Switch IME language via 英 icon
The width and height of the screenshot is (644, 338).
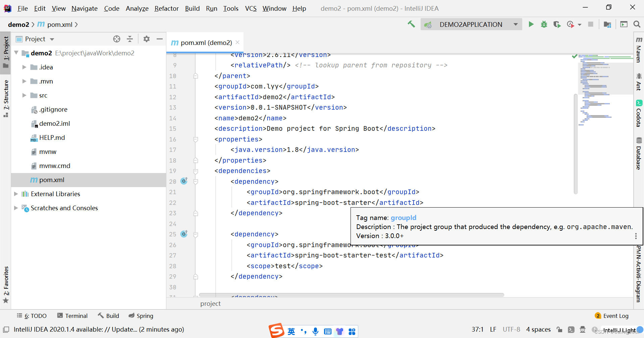tap(291, 331)
